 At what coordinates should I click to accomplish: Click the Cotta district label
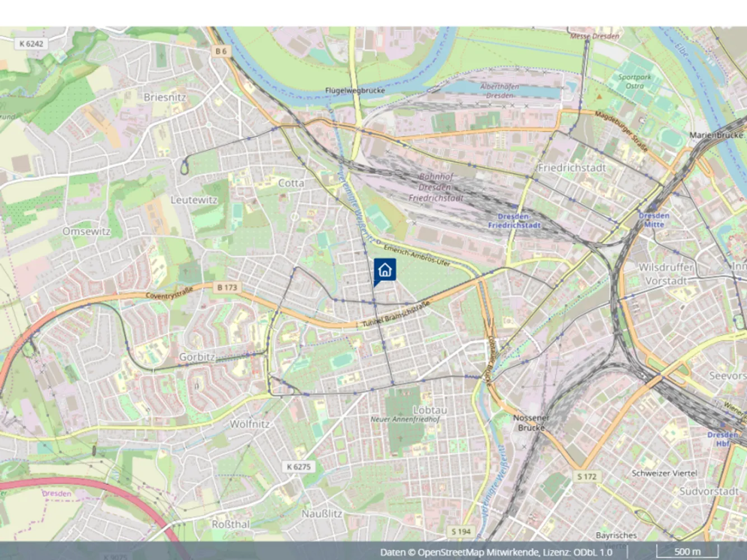pyautogui.click(x=291, y=183)
